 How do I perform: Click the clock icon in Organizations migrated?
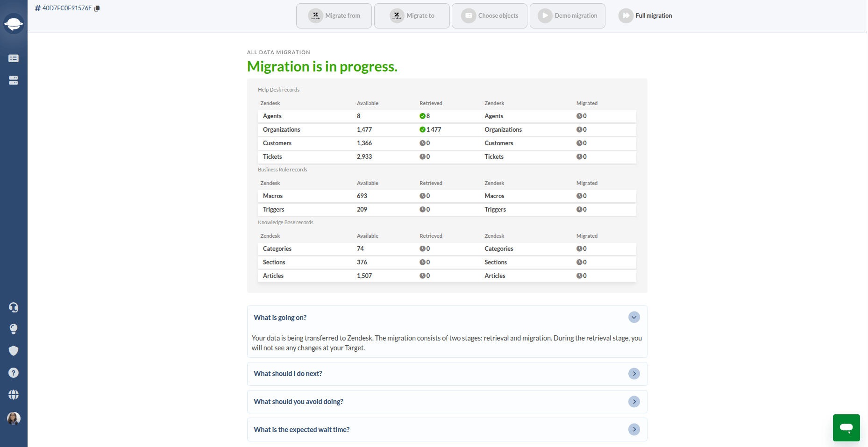579,129
